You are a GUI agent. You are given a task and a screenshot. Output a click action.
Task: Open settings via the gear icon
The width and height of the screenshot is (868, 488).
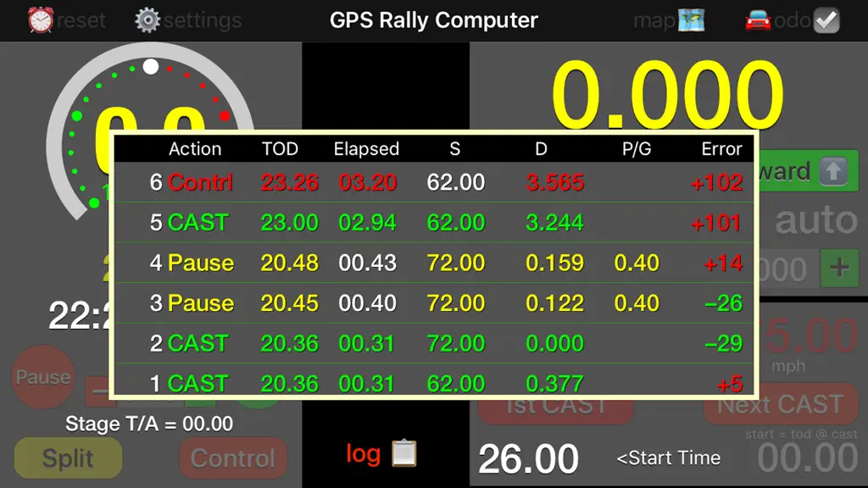[147, 20]
